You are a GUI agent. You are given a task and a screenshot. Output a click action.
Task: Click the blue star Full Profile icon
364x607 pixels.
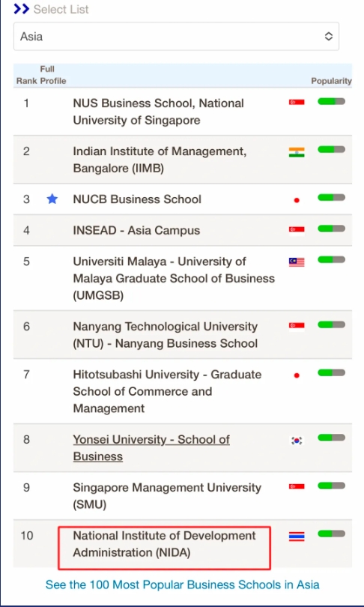point(52,199)
